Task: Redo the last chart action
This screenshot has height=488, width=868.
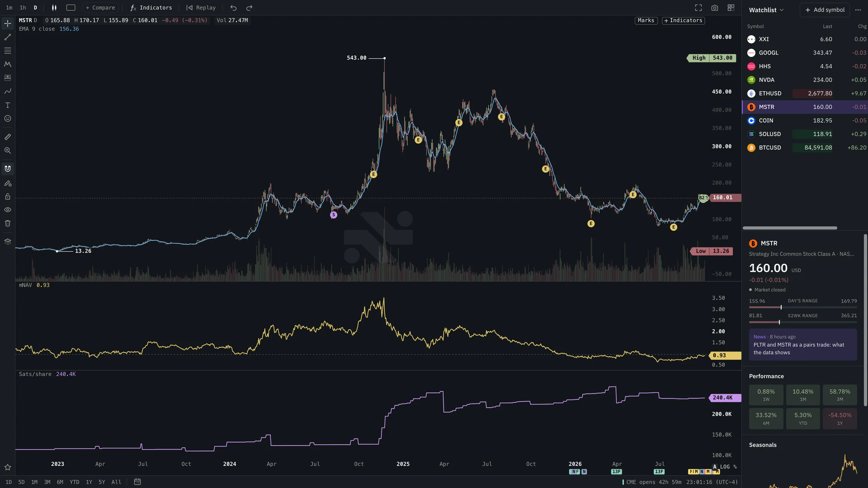Action: coord(249,8)
